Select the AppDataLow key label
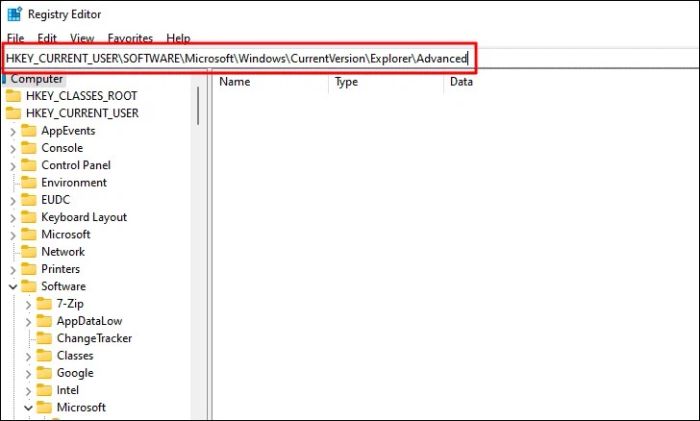700x421 pixels. (89, 321)
